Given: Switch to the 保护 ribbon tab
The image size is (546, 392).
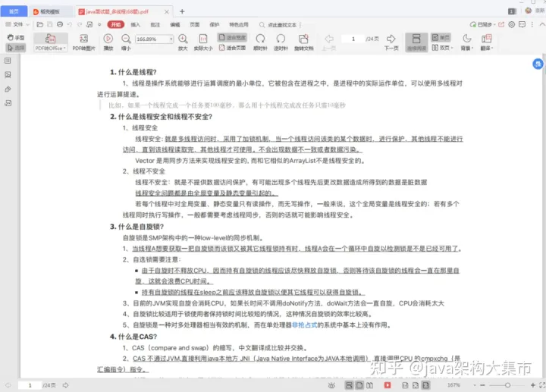Looking at the screenshot, I should coord(215,24).
